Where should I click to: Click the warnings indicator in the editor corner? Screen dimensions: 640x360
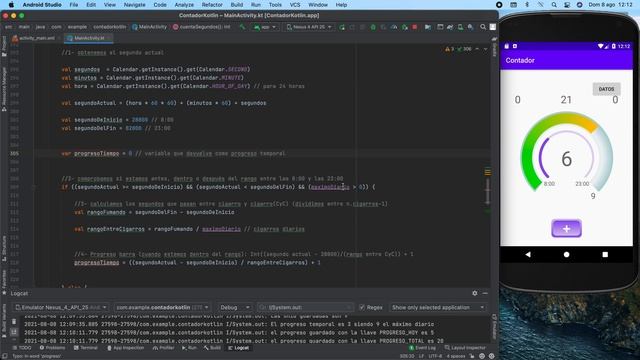(x=449, y=49)
